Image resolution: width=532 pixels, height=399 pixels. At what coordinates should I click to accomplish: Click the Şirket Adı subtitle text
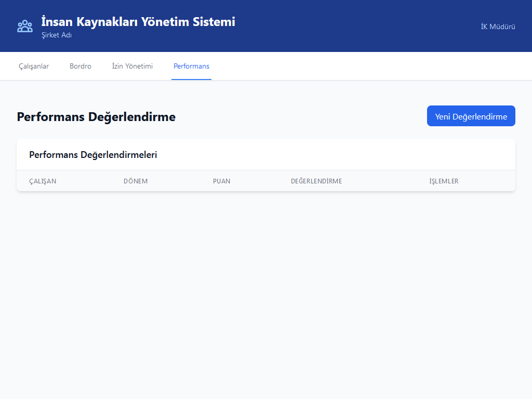pyautogui.click(x=57, y=35)
